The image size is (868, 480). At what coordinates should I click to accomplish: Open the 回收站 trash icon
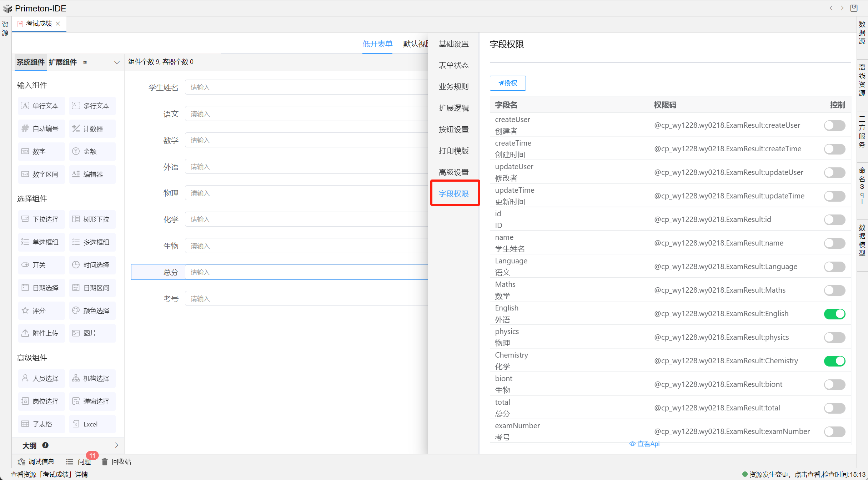tap(105, 462)
